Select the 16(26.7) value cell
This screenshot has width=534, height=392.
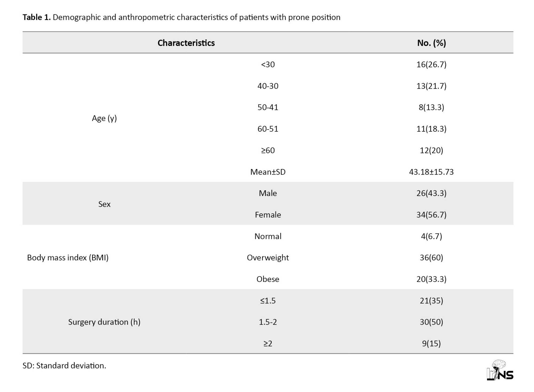pos(431,65)
